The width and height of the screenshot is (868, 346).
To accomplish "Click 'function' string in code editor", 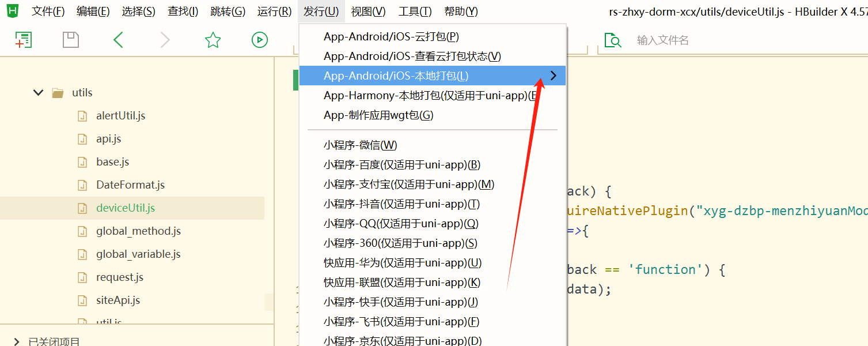I will (x=665, y=269).
